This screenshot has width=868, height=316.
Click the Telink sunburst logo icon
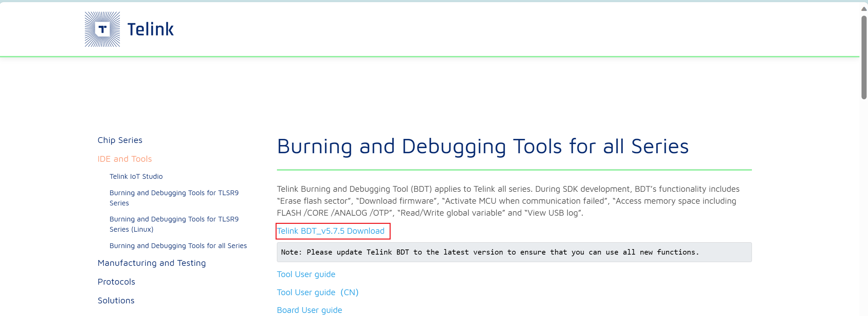point(102,29)
